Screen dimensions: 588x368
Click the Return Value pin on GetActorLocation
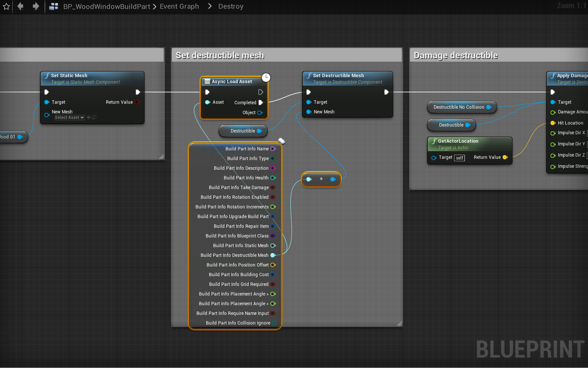(505, 157)
